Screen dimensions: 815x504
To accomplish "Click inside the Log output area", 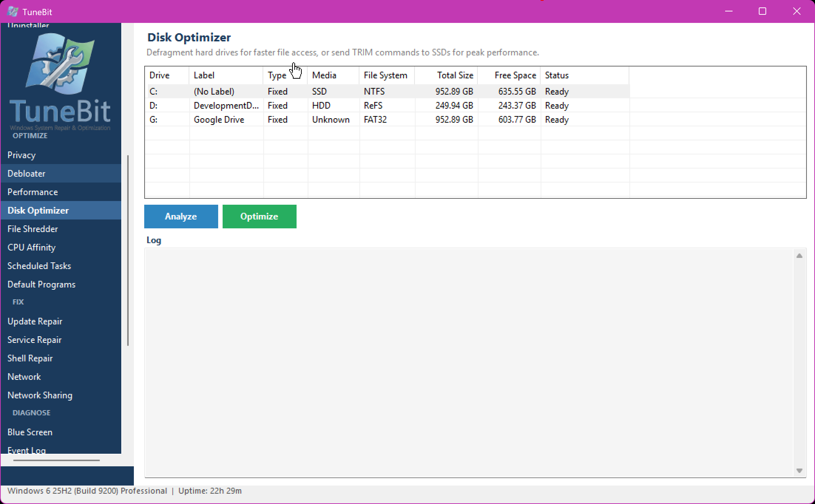I will point(469,363).
